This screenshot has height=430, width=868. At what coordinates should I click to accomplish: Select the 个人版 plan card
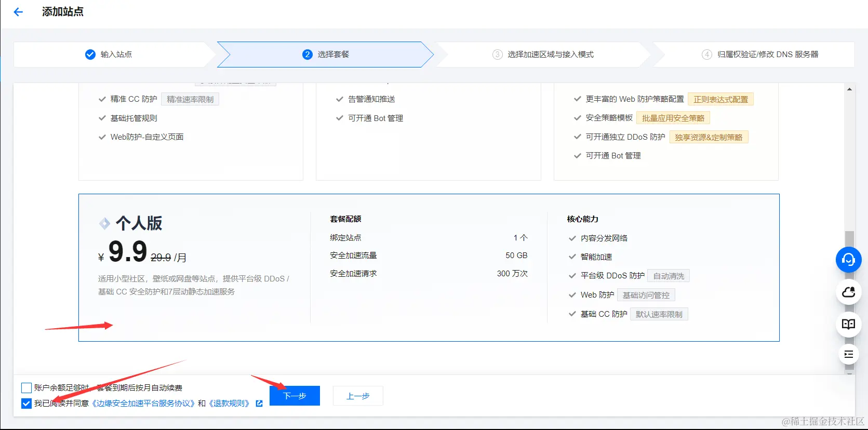(x=429, y=267)
